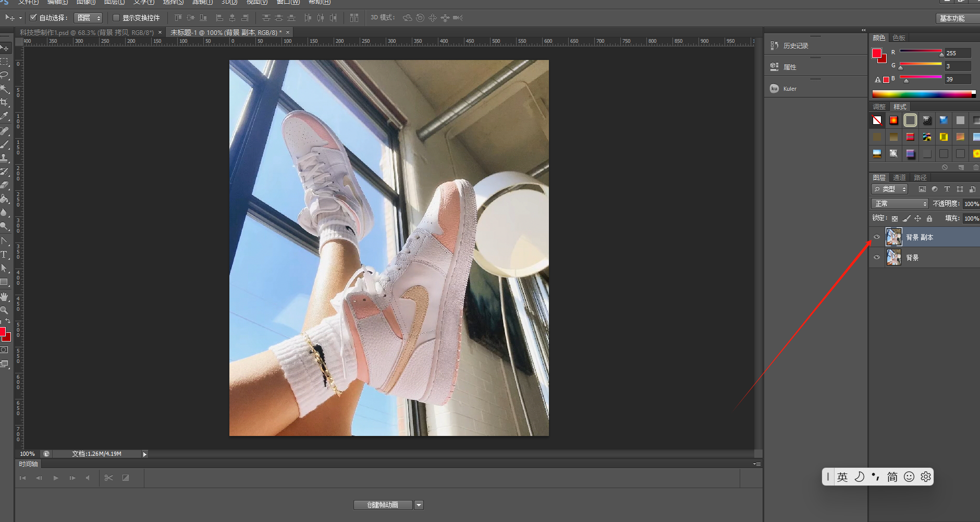Image resolution: width=980 pixels, height=522 pixels.
Task: Select the Zoom tool in toolbar
Action: pyautogui.click(x=4, y=310)
